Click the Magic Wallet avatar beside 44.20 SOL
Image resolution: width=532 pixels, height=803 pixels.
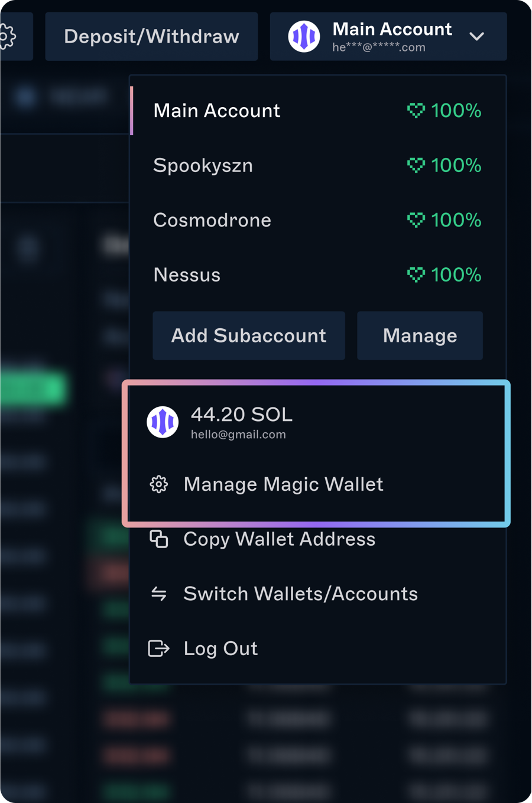pyautogui.click(x=163, y=422)
